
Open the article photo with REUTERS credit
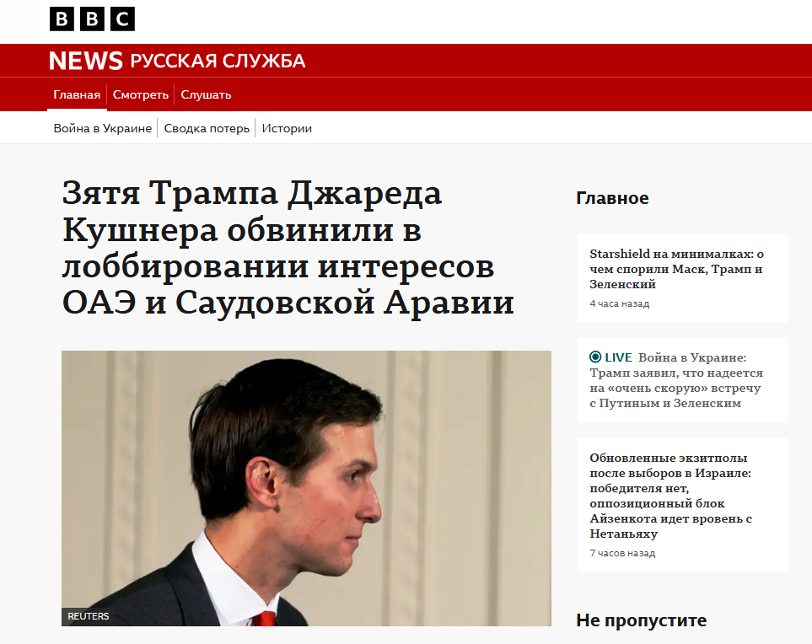[307, 488]
